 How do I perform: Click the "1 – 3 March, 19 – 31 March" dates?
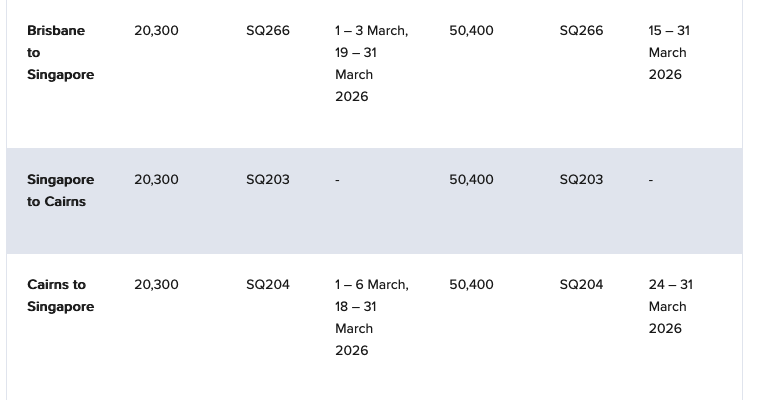(370, 63)
